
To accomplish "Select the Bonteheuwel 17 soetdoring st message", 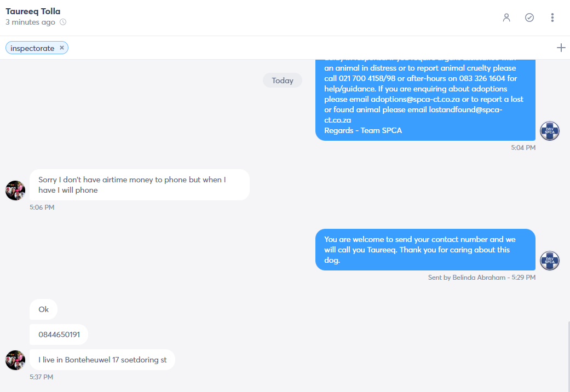I will [x=102, y=360].
